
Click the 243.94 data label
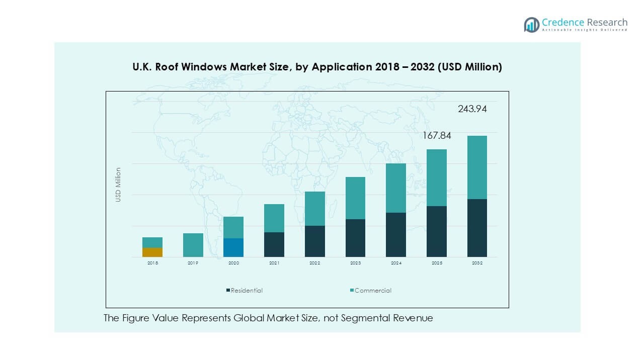[x=472, y=109]
